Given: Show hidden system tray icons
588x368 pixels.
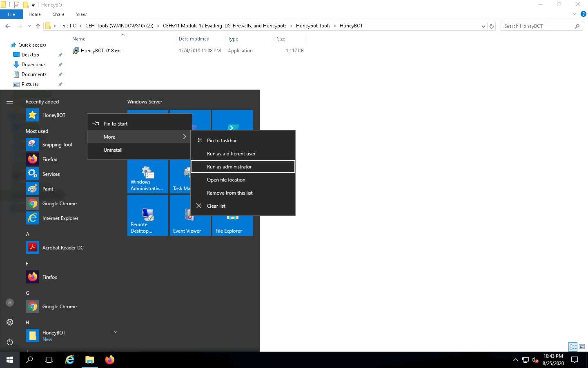Looking at the screenshot, I should (x=515, y=360).
